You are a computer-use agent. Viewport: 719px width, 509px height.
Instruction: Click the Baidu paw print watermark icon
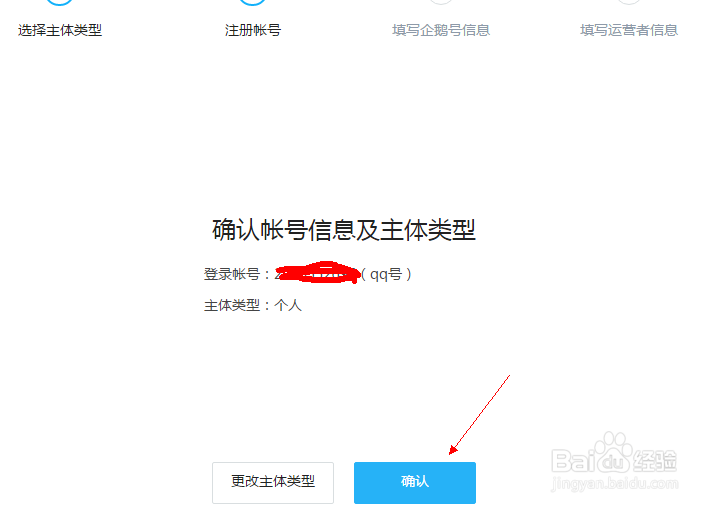(613, 452)
